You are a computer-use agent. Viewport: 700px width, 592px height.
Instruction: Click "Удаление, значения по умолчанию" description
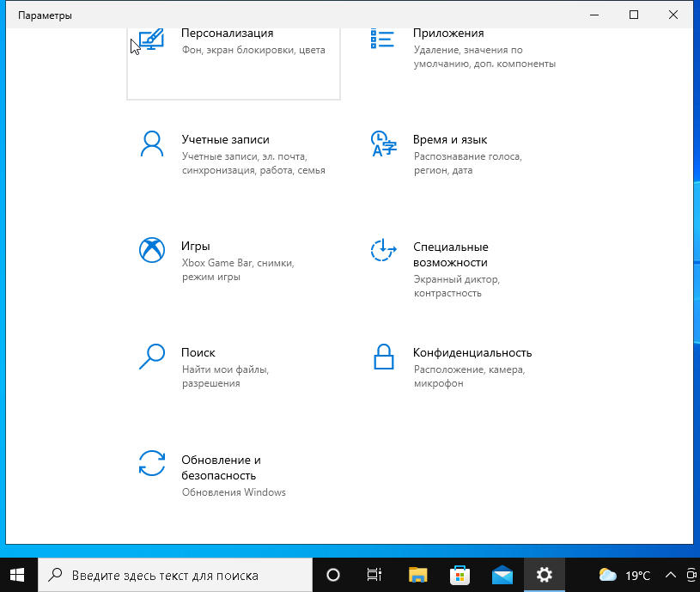point(484,57)
